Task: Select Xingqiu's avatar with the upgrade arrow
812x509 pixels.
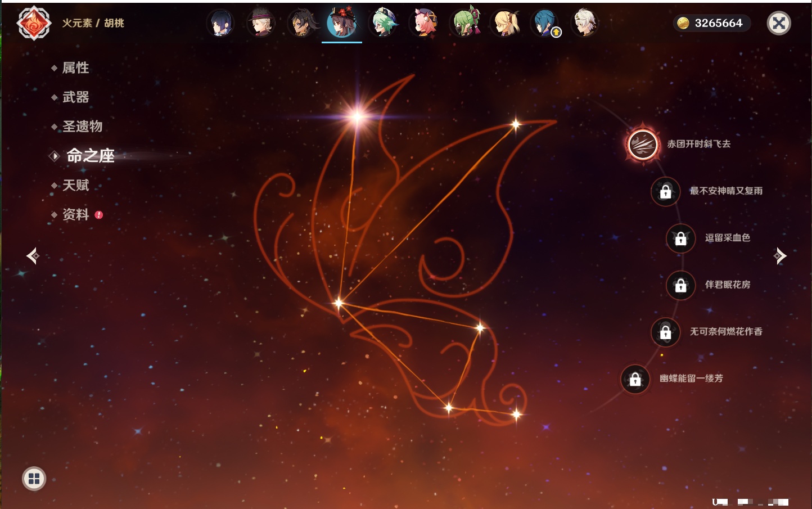Action: (545, 24)
